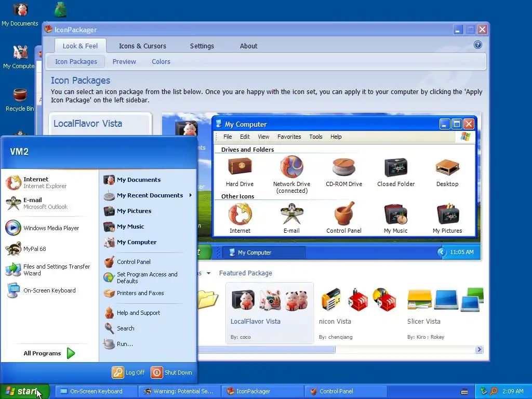The image size is (532, 399).
Task: Click My Computer button in preview taskbar
Action: [x=263, y=252]
